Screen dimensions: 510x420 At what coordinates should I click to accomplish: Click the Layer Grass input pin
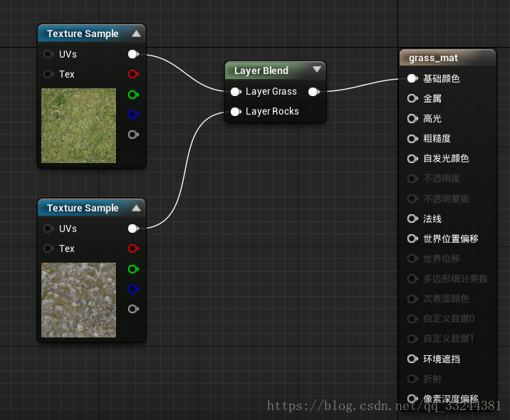pos(236,92)
